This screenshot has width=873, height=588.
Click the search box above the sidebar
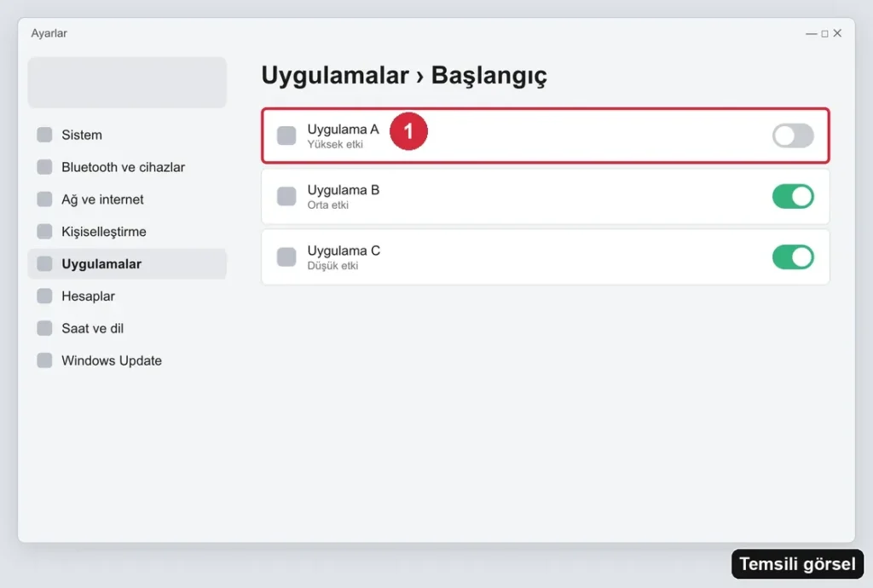pyautogui.click(x=127, y=83)
